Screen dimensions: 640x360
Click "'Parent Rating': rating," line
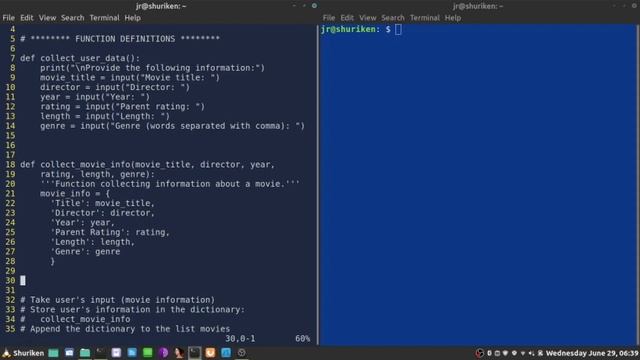tap(110, 232)
